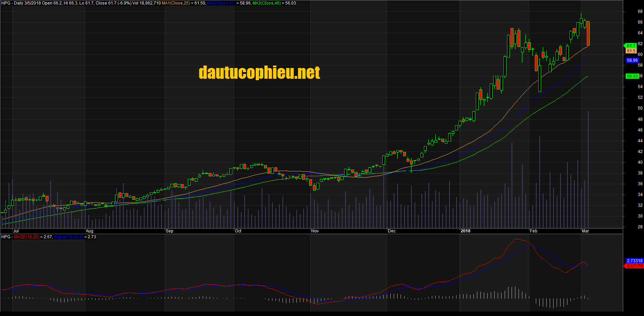Click the Jul month marker on time axis
The image size is (644, 316).
(x=16, y=231)
